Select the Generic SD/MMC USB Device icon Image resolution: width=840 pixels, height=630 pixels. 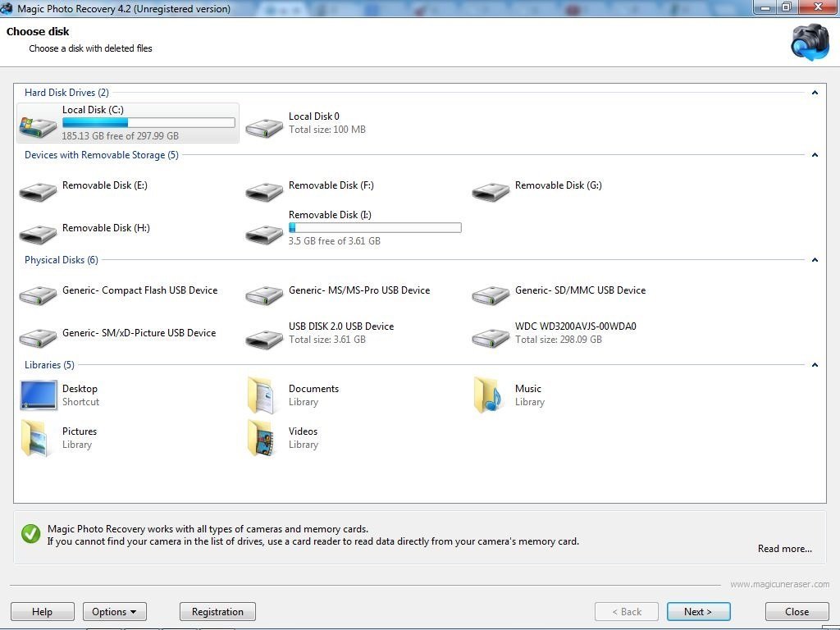(x=491, y=295)
